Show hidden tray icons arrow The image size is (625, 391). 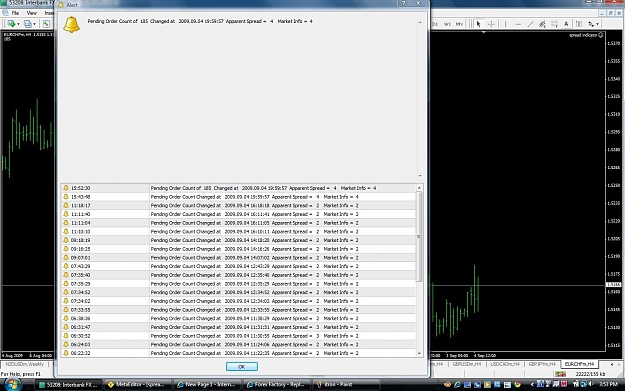click(532, 385)
